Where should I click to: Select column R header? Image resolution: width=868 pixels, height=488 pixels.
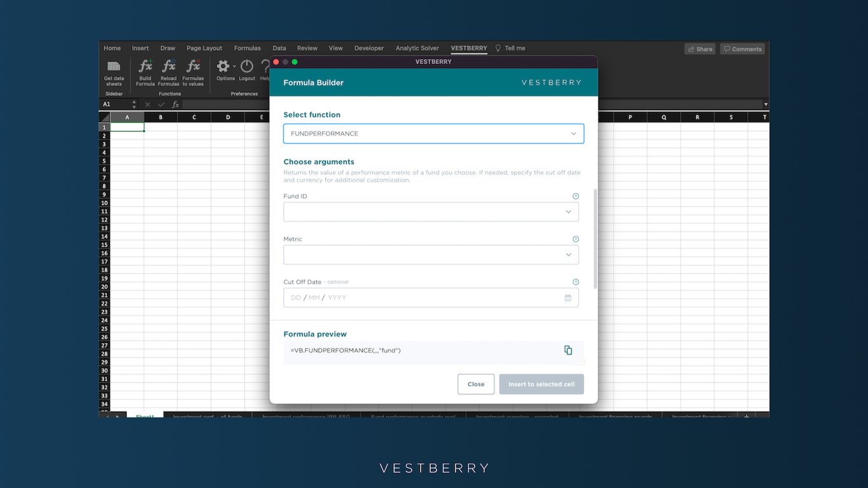tap(697, 117)
